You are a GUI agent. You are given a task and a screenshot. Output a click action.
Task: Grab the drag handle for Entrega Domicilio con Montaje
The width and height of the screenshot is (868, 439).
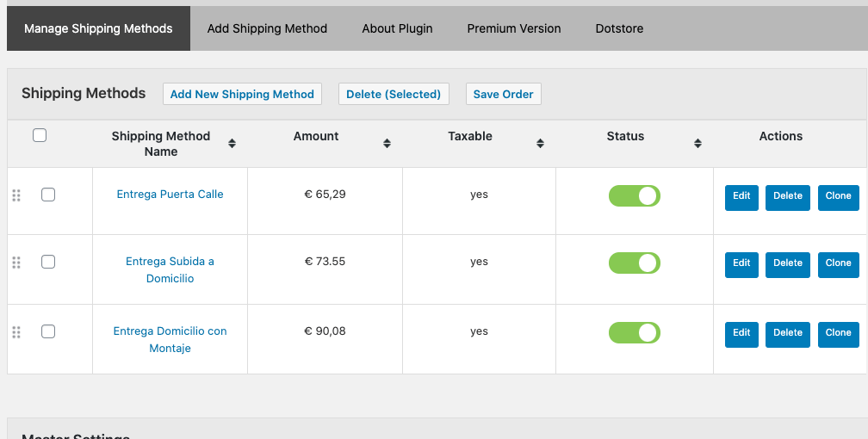pos(16,332)
